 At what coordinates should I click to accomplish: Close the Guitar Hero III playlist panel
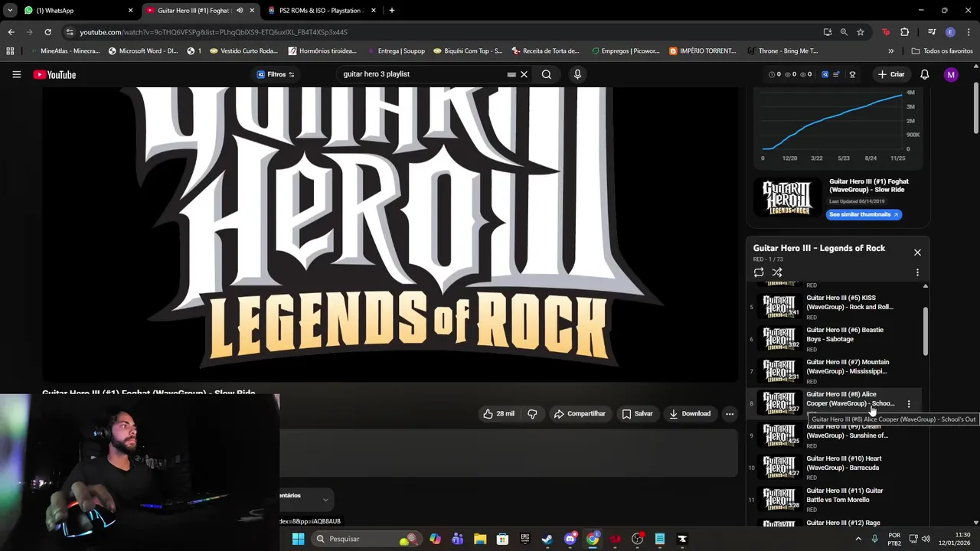click(917, 253)
